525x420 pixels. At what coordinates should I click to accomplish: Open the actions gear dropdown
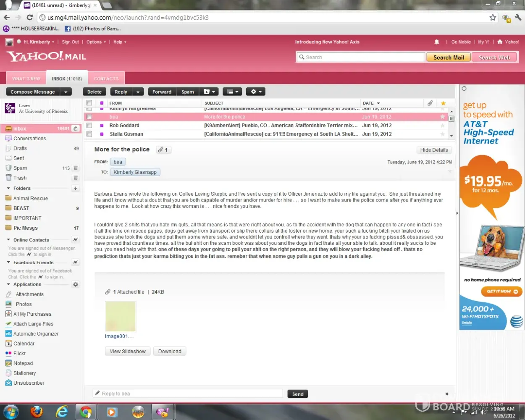[256, 92]
